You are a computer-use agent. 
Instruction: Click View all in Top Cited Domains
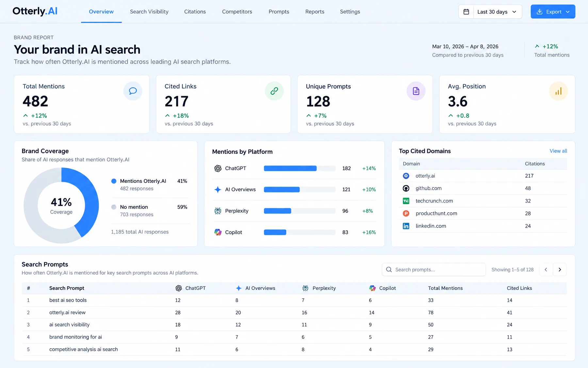[558, 151]
